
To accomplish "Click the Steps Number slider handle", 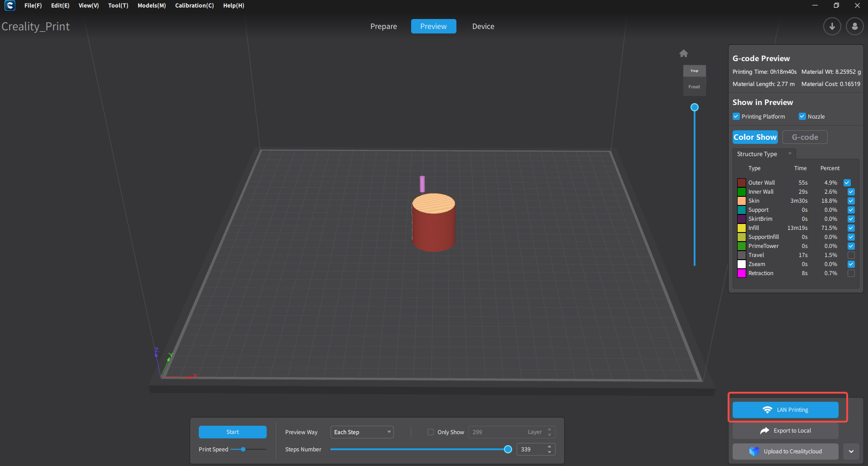I will pyautogui.click(x=508, y=449).
